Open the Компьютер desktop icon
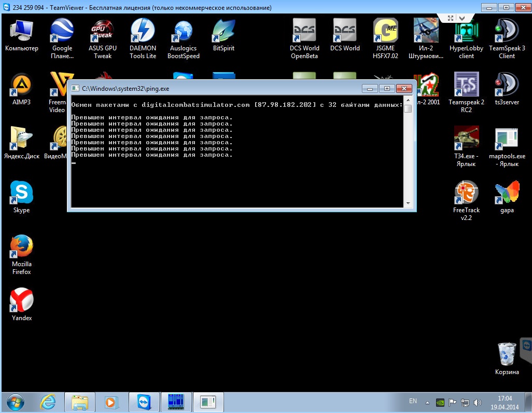The width and height of the screenshot is (532, 413). pos(21,35)
